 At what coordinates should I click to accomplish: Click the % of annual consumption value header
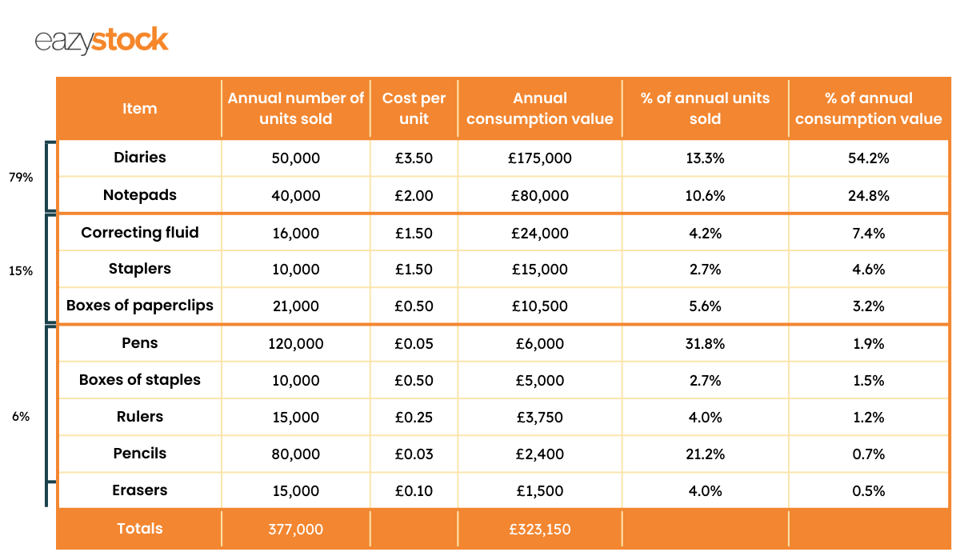[x=869, y=108]
